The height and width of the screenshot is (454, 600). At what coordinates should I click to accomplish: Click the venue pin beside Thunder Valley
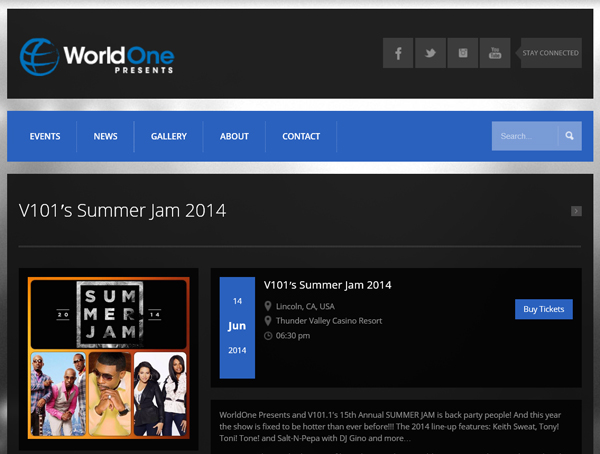pyautogui.click(x=268, y=321)
